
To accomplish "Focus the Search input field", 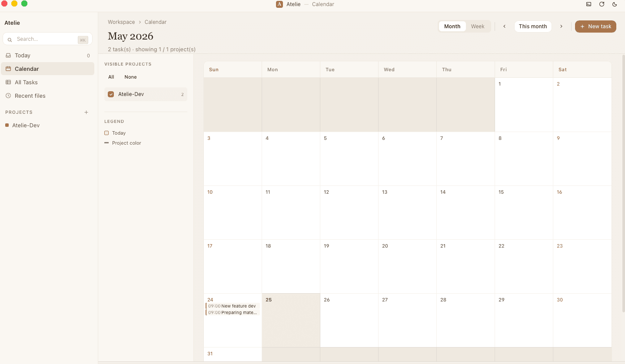I will click(47, 39).
